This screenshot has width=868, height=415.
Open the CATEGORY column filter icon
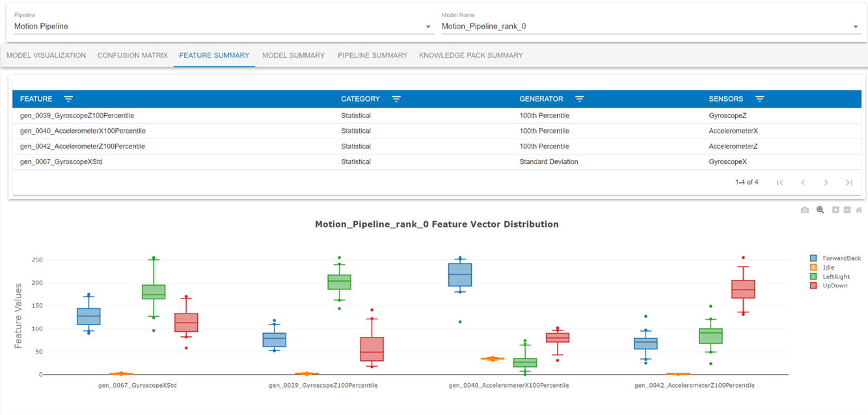(396, 99)
